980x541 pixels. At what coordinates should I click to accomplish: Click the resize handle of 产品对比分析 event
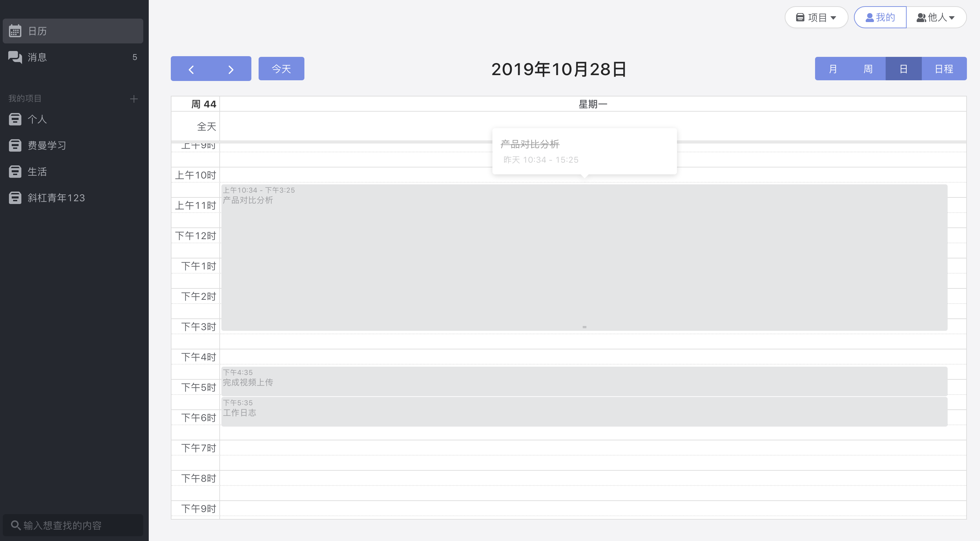(584, 327)
